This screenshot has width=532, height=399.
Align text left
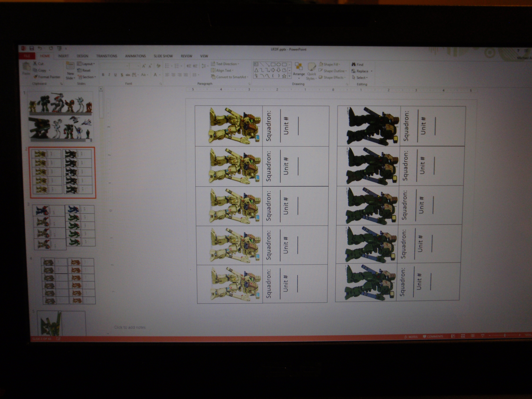[x=167, y=75]
